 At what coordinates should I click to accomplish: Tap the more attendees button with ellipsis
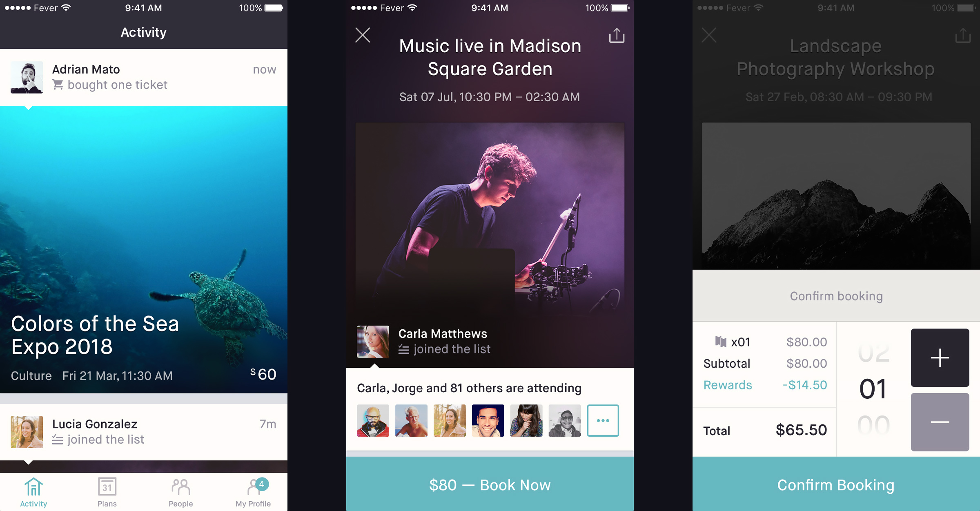[601, 420]
